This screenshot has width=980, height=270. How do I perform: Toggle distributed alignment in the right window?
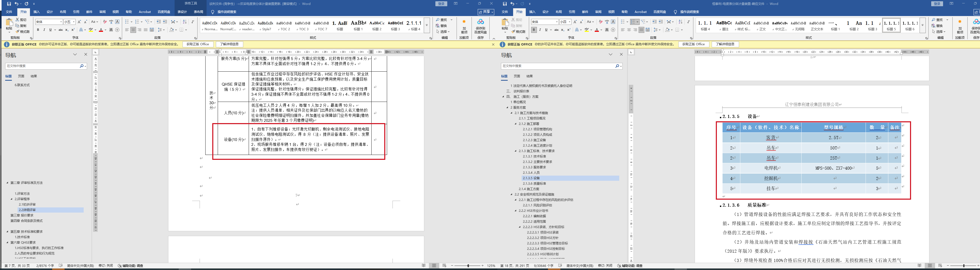point(647,30)
